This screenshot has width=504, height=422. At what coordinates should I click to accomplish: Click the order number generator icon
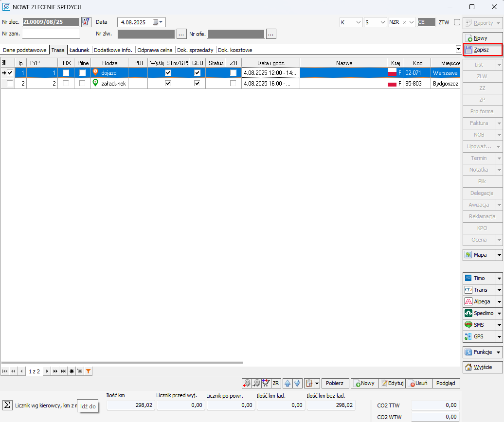tap(87, 22)
